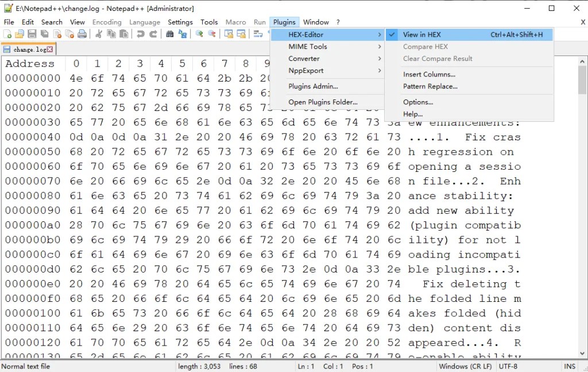Open the Edit menu
Screen dimensions: 588x372
click(28, 22)
